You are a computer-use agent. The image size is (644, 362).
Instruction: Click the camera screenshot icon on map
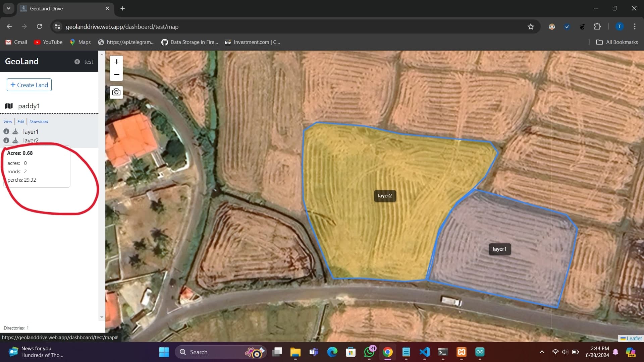pos(116,92)
